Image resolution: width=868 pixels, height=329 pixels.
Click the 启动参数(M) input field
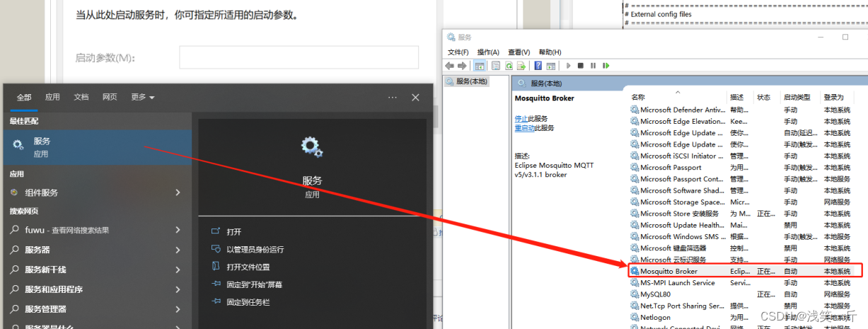299,57
